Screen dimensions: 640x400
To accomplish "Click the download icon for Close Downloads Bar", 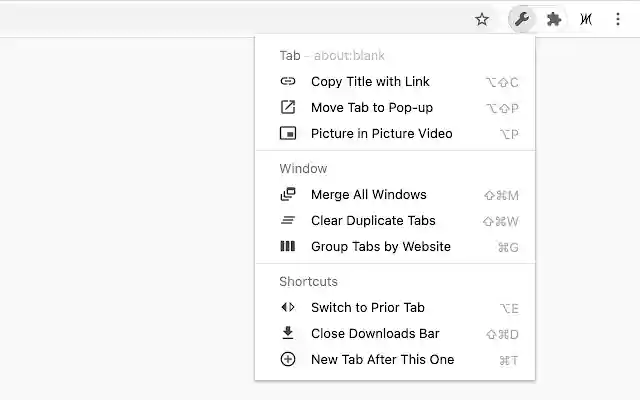I will 288,334.
